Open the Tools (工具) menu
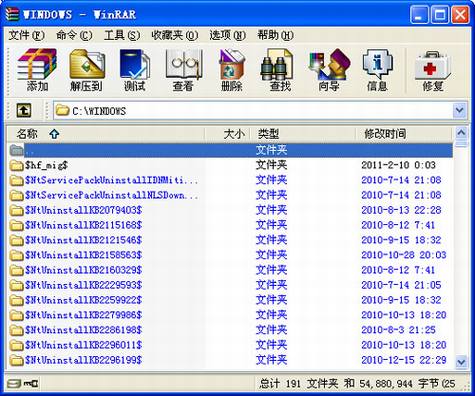 point(122,35)
